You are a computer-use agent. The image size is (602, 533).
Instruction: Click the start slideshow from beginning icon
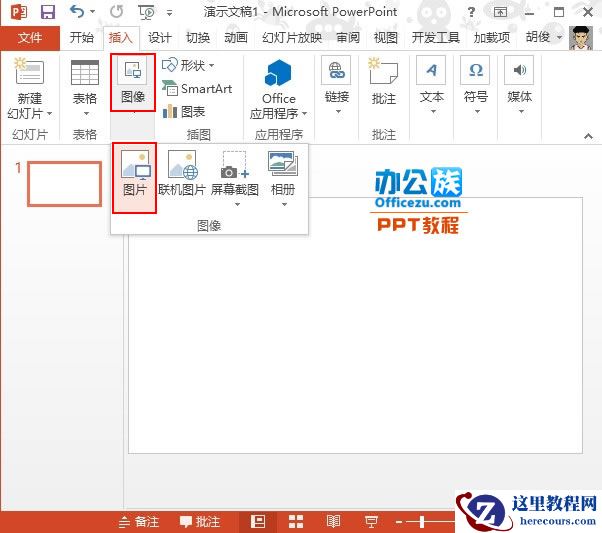click(146, 12)
